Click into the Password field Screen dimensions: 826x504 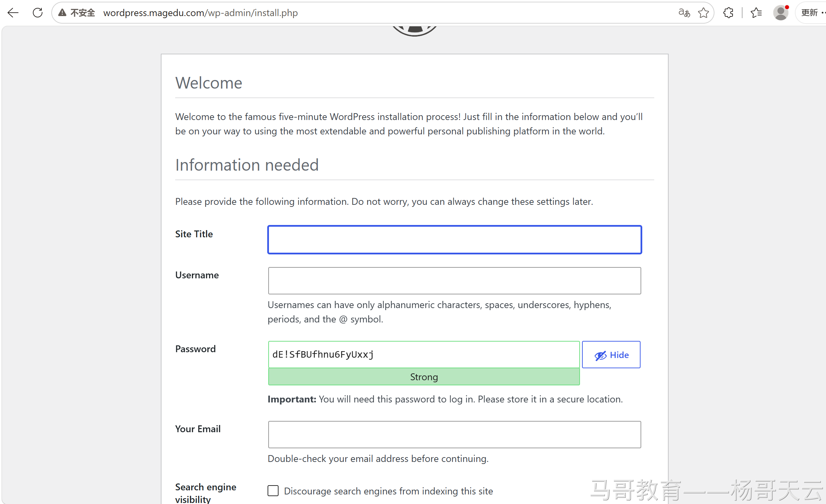[x=424, y=355]
